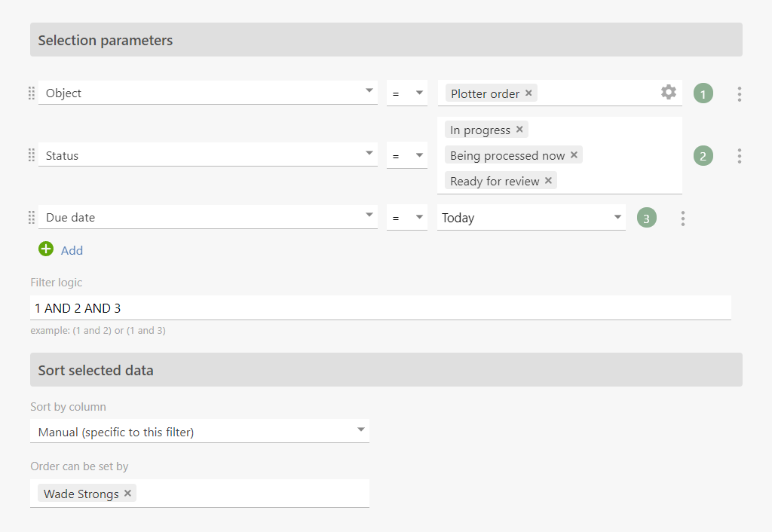Open settings gear in Plotter order field
This screenshot has width=772, height=532.
(668, 92)
